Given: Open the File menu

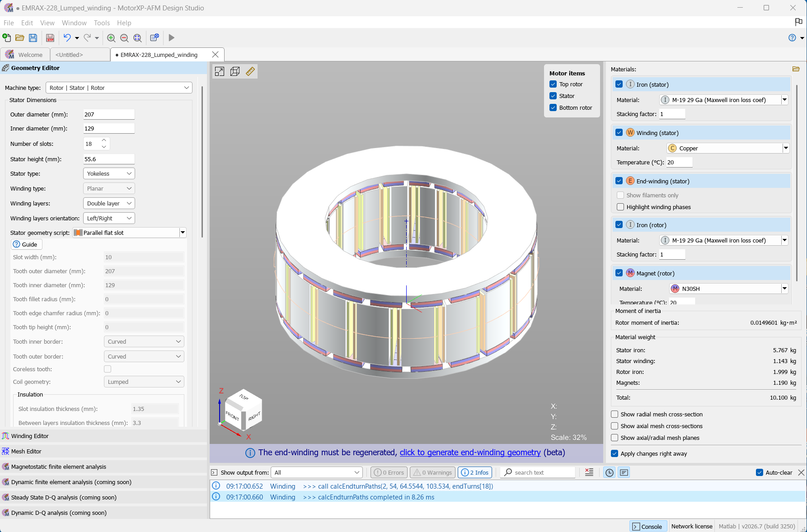Looking at the screenshot, I should tap(9, 23).
